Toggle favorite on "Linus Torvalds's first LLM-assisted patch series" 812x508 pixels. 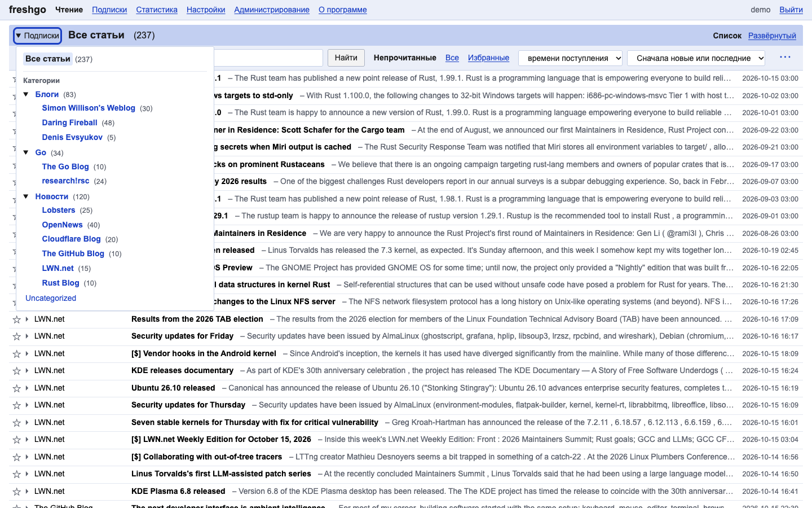(x=17, y=474)
